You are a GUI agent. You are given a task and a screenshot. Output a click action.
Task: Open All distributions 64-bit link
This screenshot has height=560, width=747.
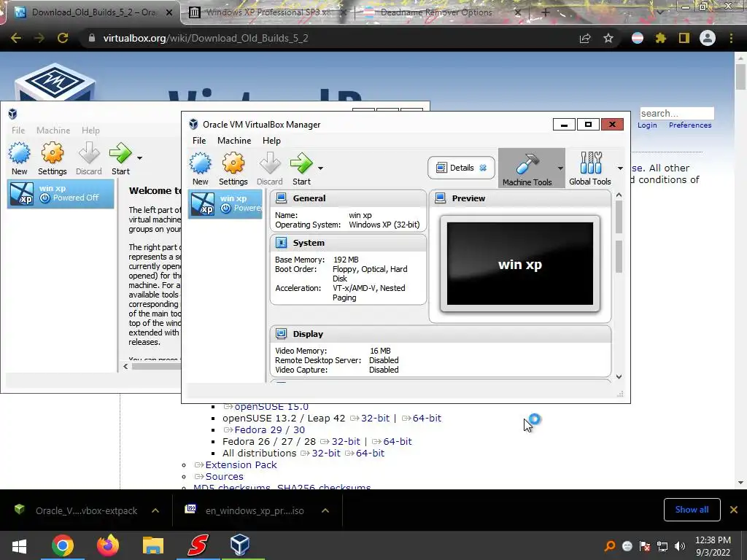pos(370,454)
